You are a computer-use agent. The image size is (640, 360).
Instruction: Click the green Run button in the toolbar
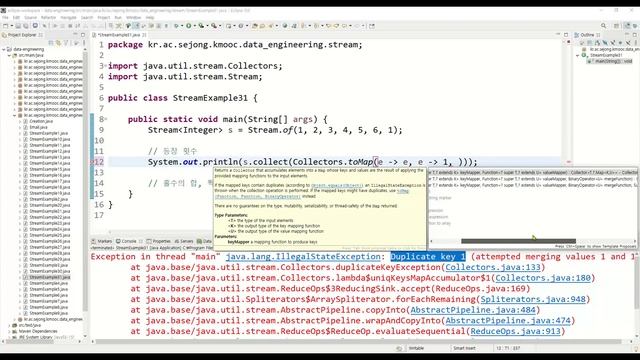[x=189, y=26]
